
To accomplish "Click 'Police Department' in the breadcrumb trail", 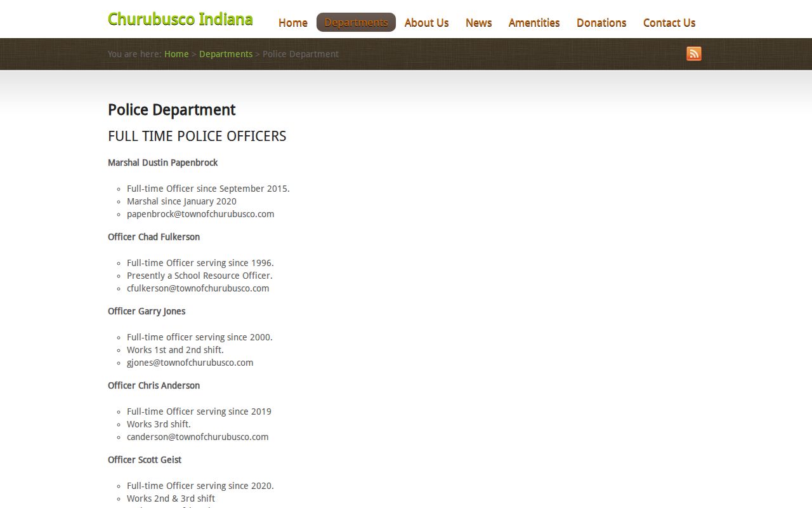I will click(x=301, y=54).
